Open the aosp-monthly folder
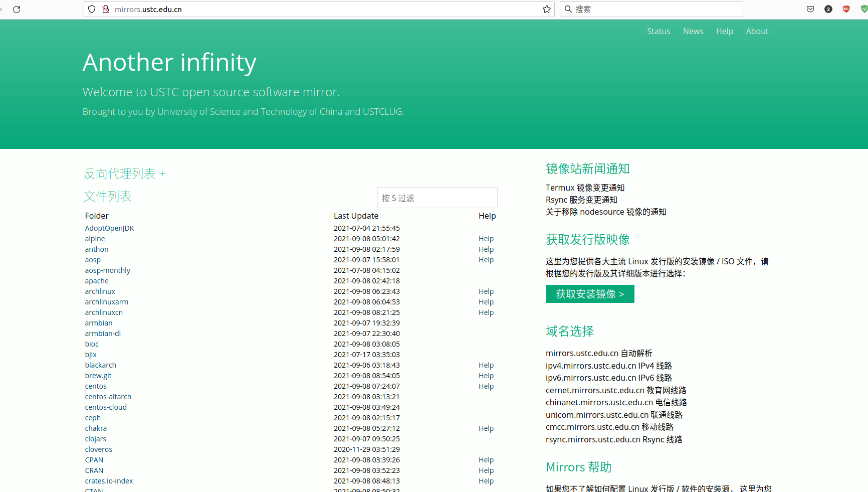The height and width of the screenshot is (492, 868). [107, 270]
